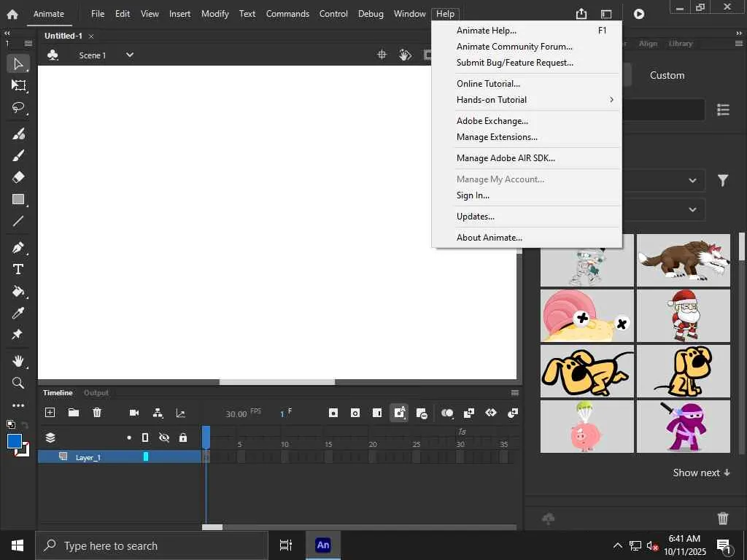
Task: Select the Lasso tool
Action: [18, 107]
